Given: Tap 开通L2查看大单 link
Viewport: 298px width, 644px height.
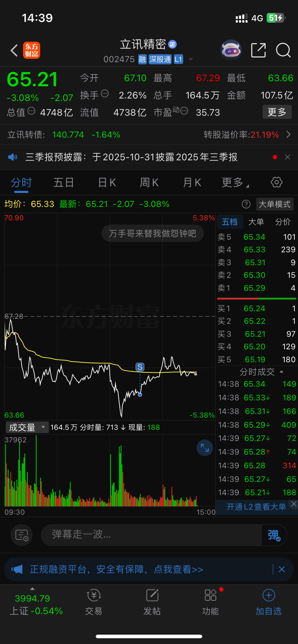Looking at the screenshot, I should tap(256, 507).
